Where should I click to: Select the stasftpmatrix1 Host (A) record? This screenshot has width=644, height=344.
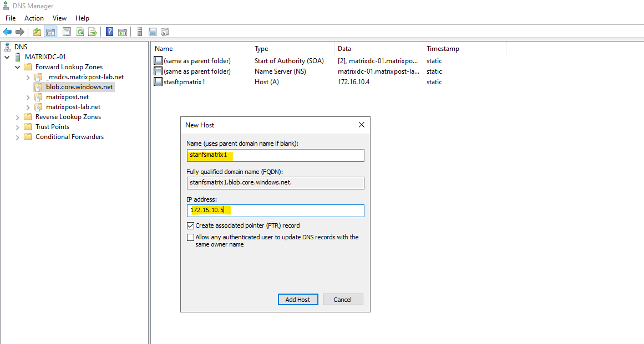pos(184,82)
